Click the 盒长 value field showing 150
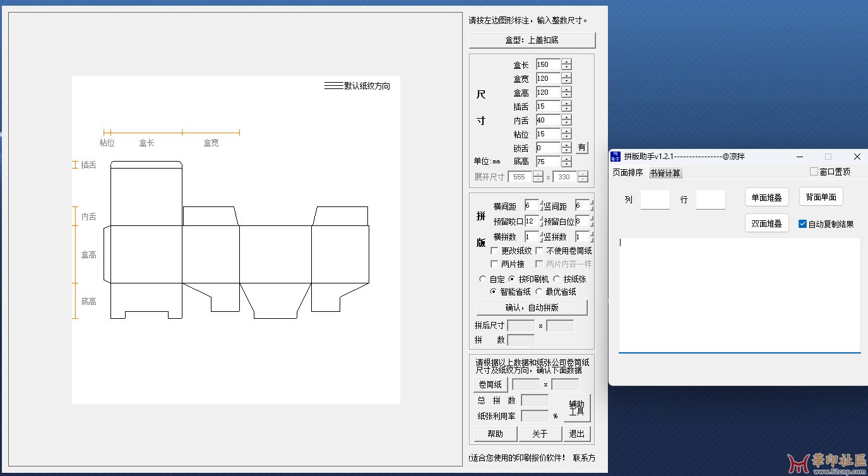868x476 pixels. [x=548, y=64]
